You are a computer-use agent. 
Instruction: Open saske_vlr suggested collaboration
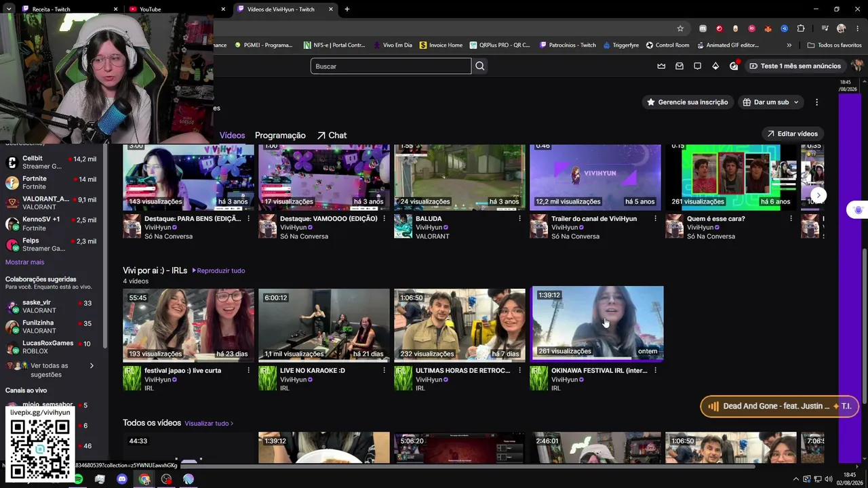[51, 306]
